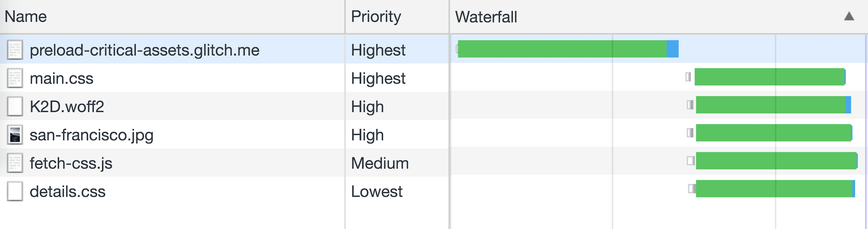Image resolution: width=868 pixels, height=229 pixels.
Task: Click the Lowest priority label for details.css
Action: pyautogui.click(x=377, y=191)
